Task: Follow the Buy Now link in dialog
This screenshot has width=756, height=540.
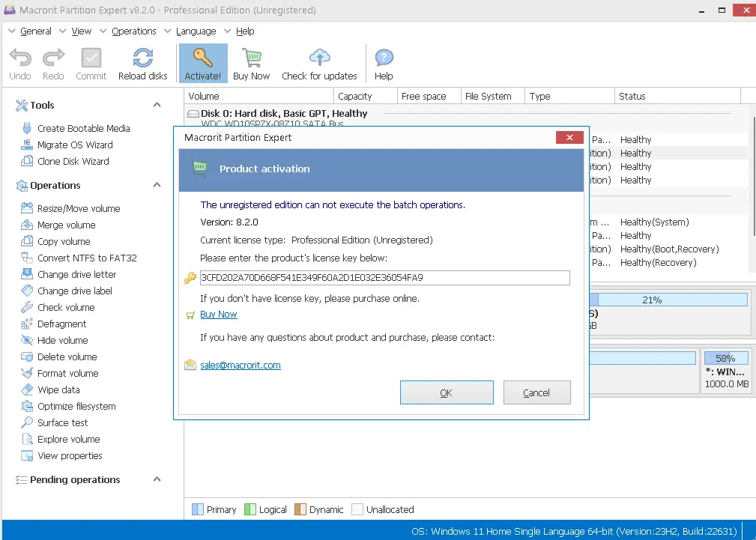Action: [x=218, y=315]
